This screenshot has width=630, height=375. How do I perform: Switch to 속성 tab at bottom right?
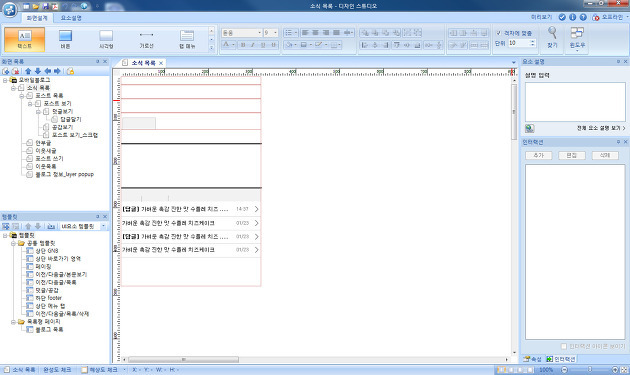533,359
